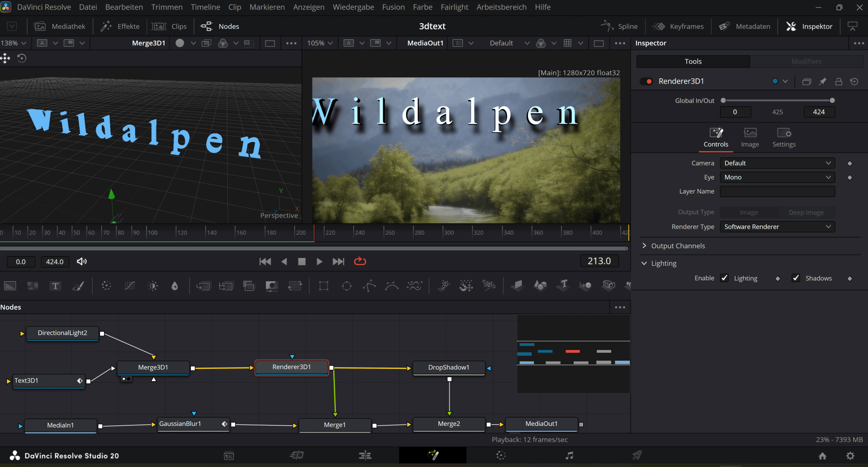Open the Paint tool
868x467 pixels.
click(79, 286)
